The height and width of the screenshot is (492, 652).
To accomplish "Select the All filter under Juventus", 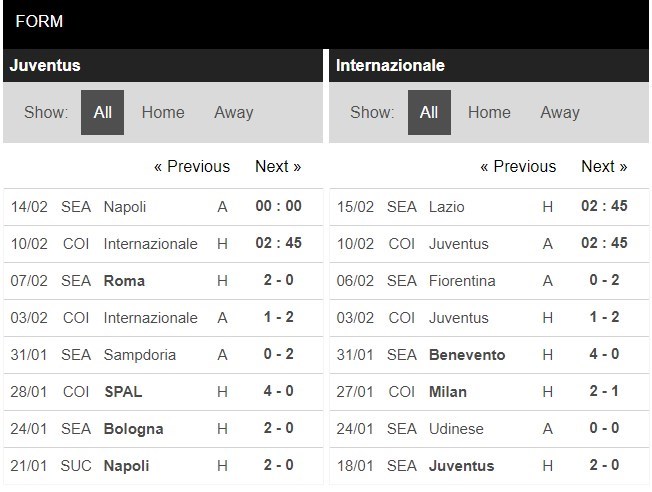I will click(102, 113).
